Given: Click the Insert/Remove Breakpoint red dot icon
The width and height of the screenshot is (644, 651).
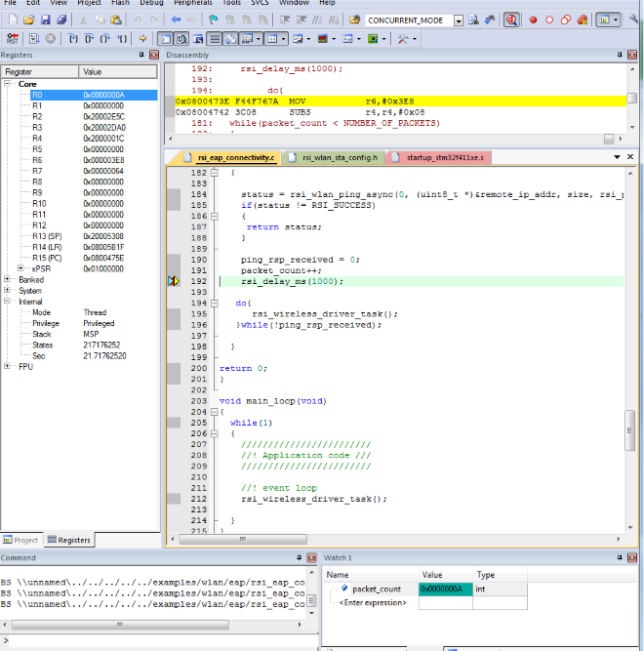Looking at the screenshot, I should [x=533, y=20].
